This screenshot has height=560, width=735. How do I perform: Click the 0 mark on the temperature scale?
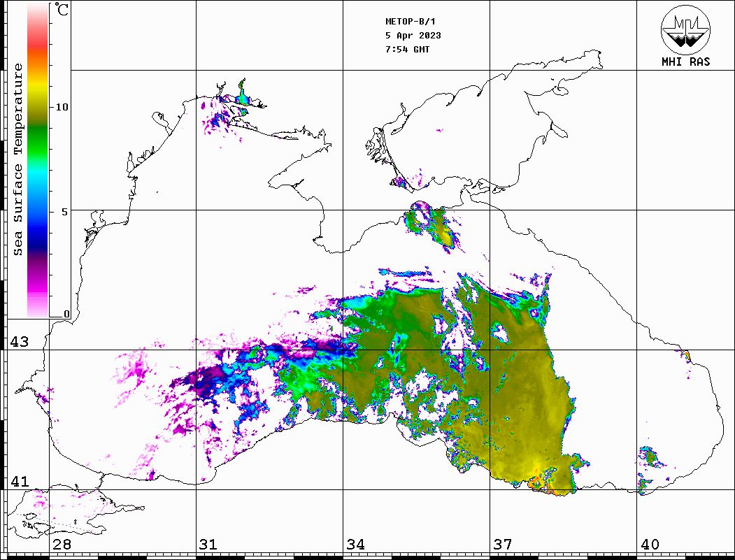66,314
